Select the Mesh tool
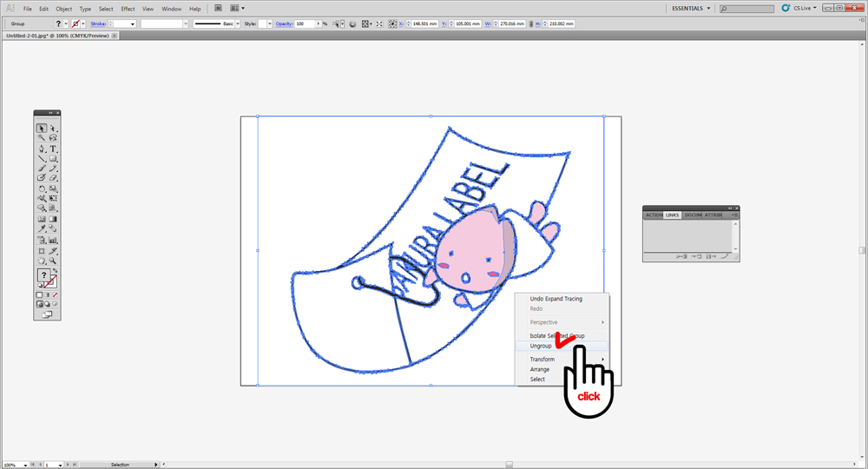This screenshot has height=469, width=868. [42, 219]
